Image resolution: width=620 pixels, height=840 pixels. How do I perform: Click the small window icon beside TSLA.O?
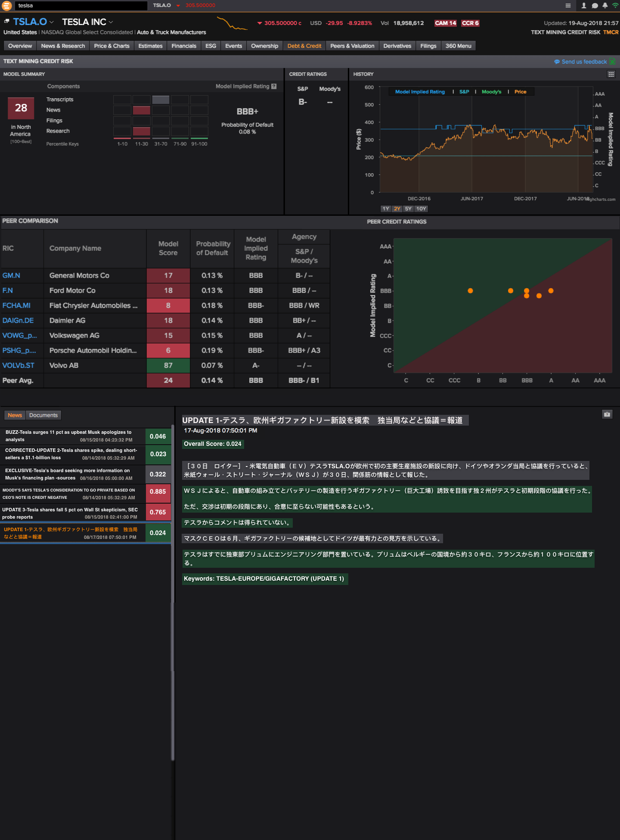[x=6, y=21]
